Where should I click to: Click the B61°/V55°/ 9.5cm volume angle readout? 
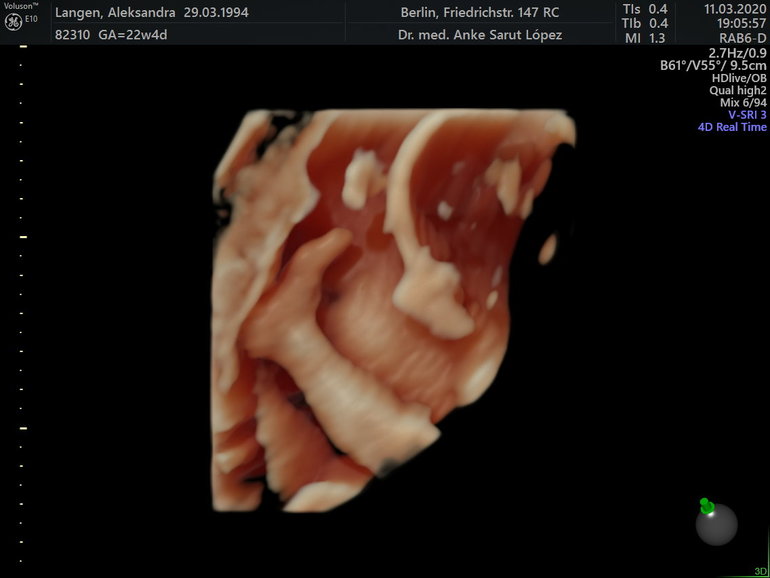coord(713,66)
